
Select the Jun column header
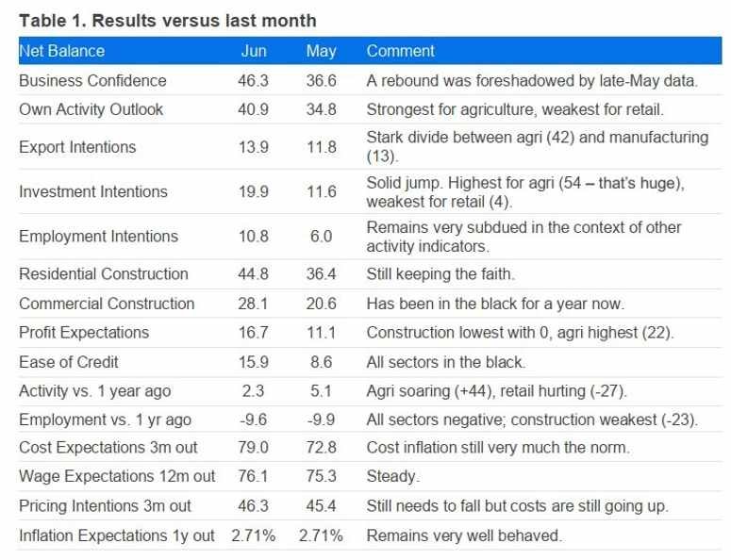pos(254,51)
